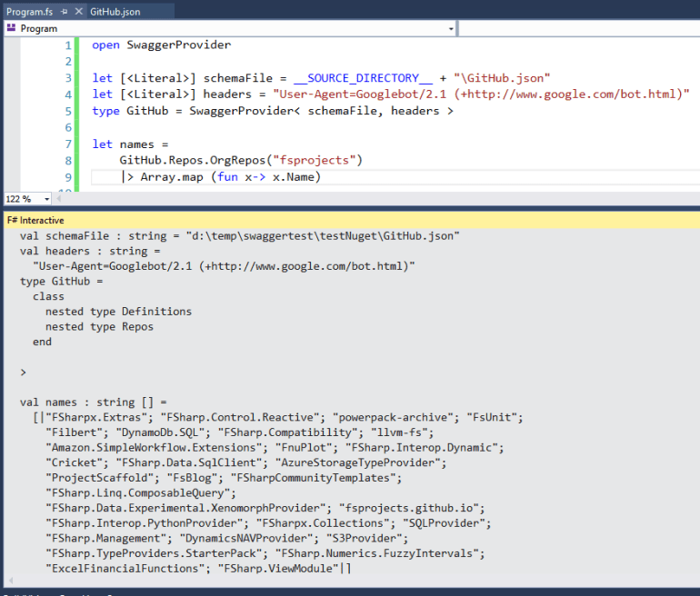Expand the Program scope dropdown

(x=451, y=28)
